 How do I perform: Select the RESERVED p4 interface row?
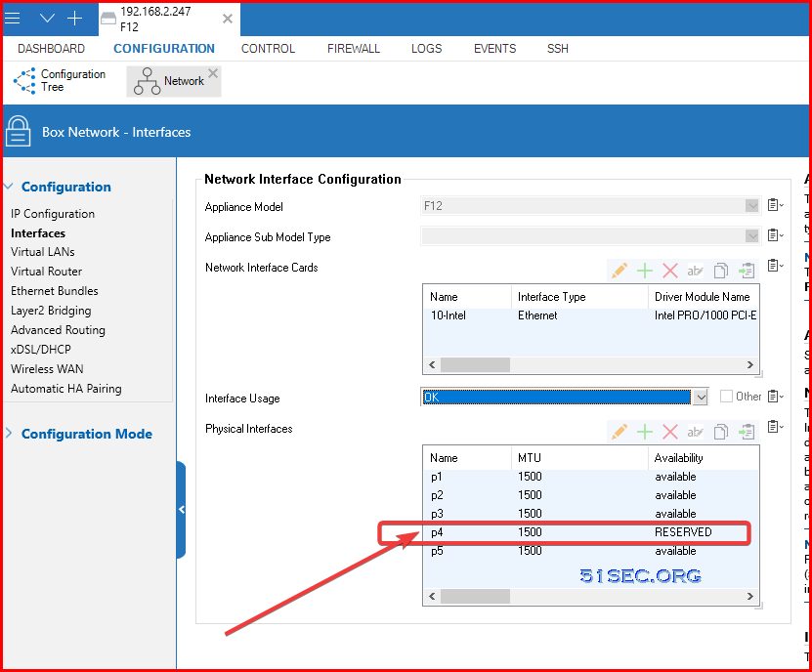591,532
